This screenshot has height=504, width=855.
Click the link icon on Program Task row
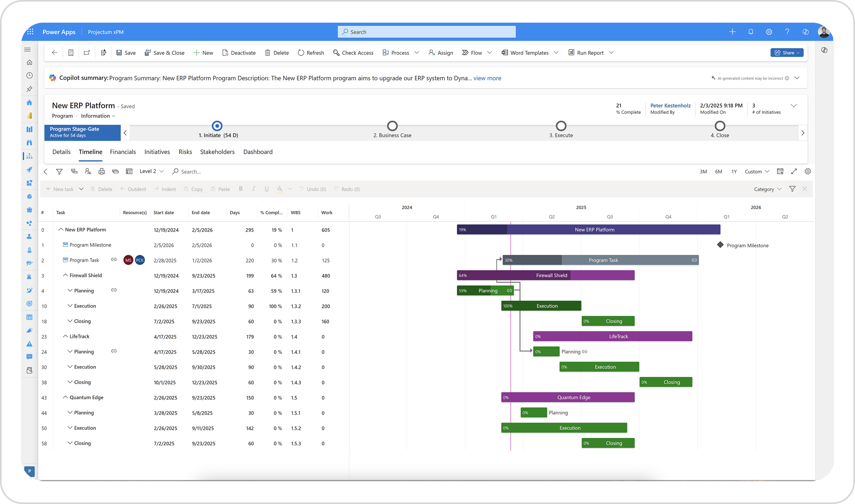[114, 260]
